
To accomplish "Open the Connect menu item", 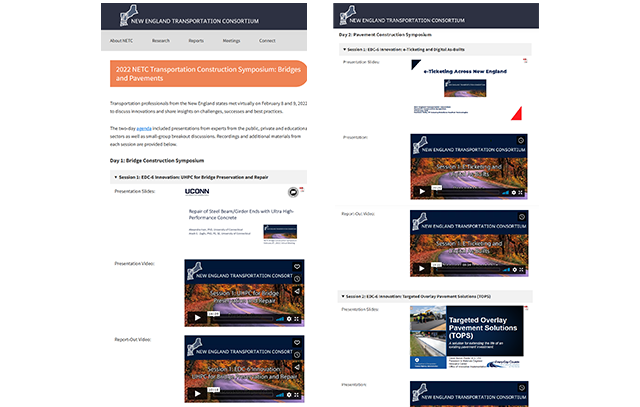I will point(267,41).
